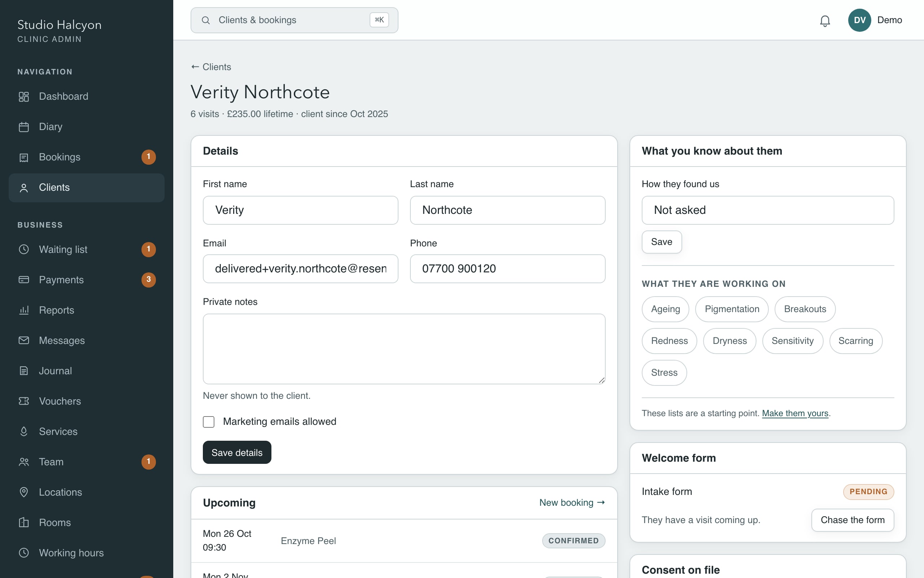Image resolution: width=924 pixels, height=578 pixels.
Task: Click the Bookings receipt icon
Action: point(24,157)
